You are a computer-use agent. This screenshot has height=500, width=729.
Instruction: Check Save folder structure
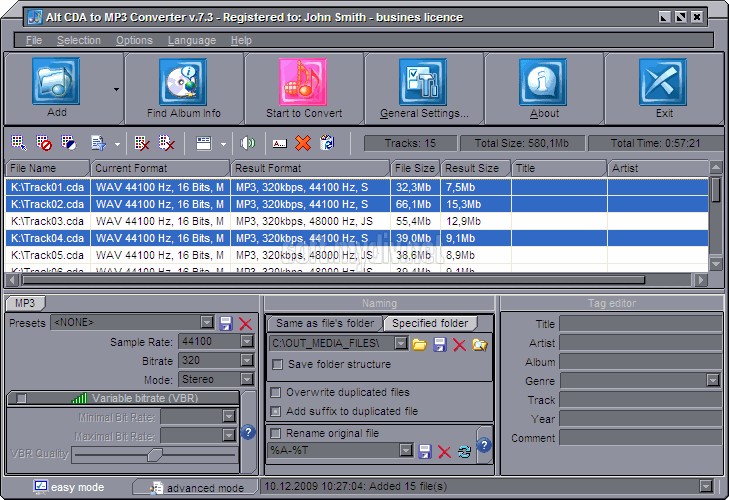click(x=278, y=364)
